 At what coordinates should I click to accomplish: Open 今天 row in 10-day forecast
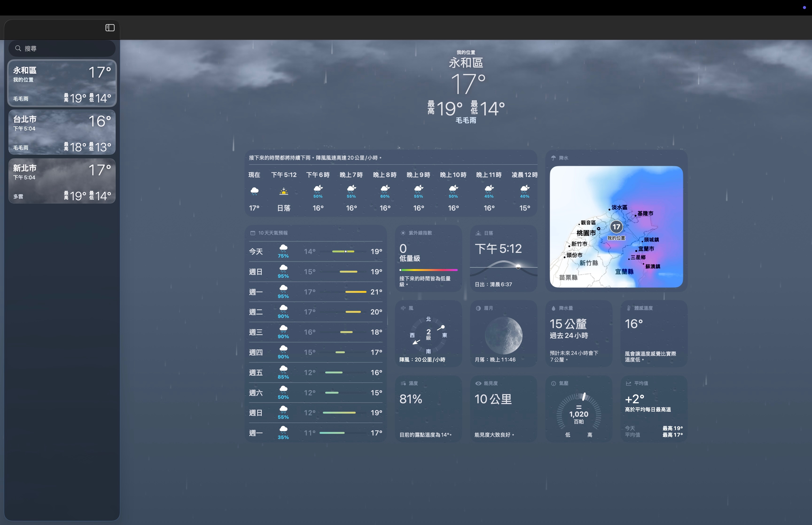point(316,252)
